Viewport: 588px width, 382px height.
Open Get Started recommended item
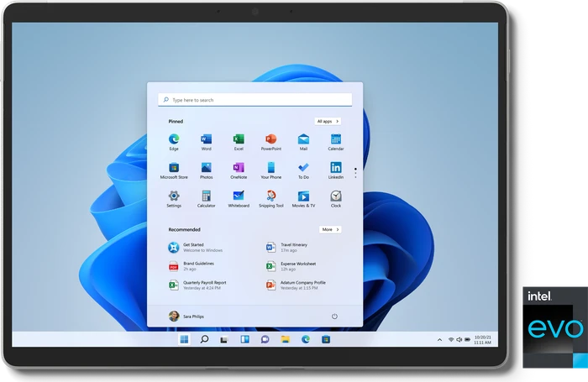196,248
